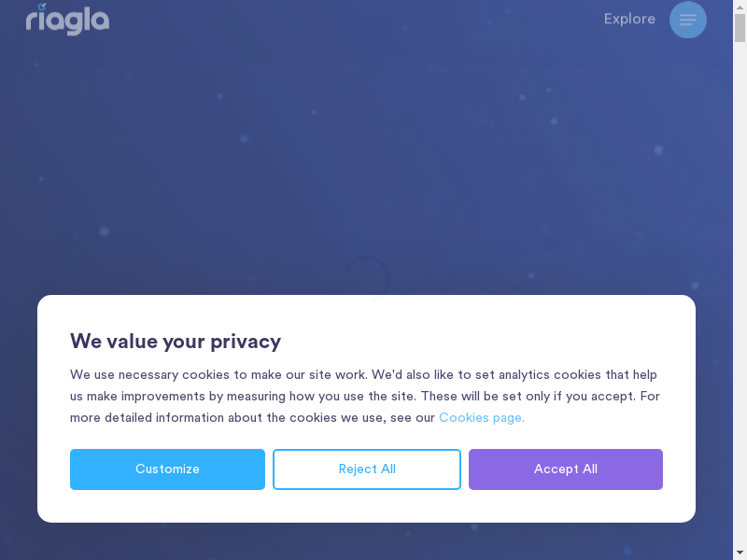Viewport: 747px width, 560px height.
Task: Click the "We value your privacy" heading
Action: (x=176, y=341)
